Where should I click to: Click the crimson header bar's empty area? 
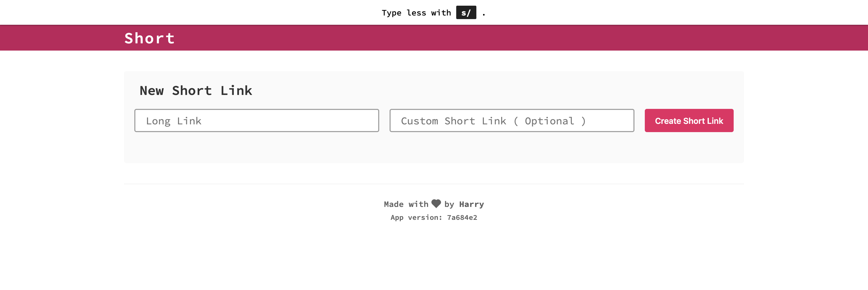click(506, 38)
